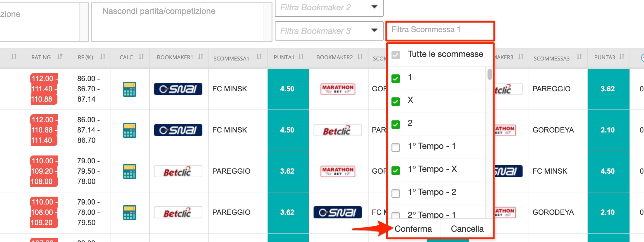644x242 pixels.
Task: Sort the BOOKMAKER2 column
Action: click(360, 57)
